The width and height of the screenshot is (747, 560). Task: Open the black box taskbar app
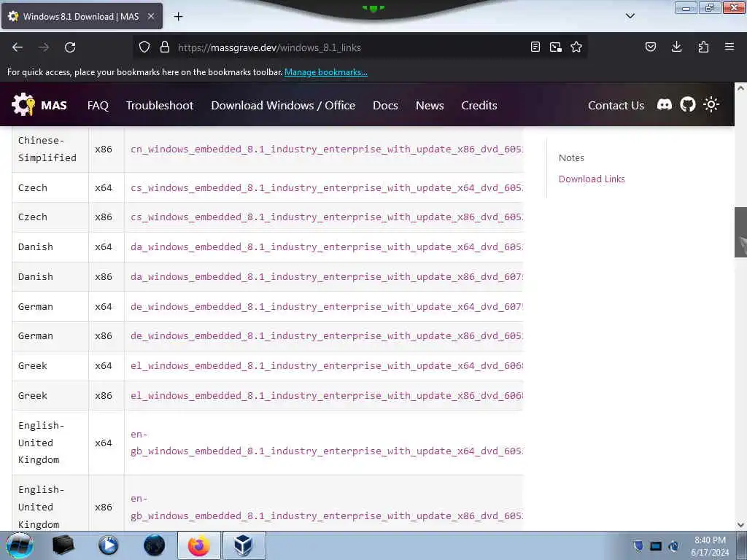[x=63, y=545]
